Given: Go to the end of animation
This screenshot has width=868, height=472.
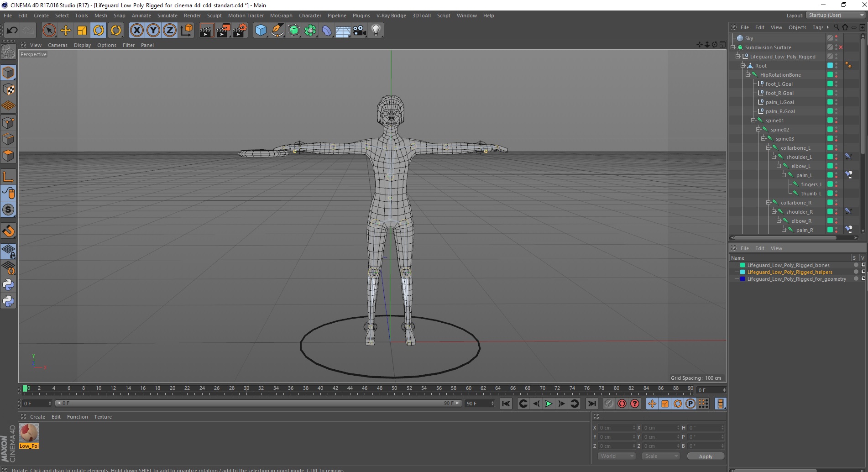Looking at the screenshot, I should (x=591, y=404).
